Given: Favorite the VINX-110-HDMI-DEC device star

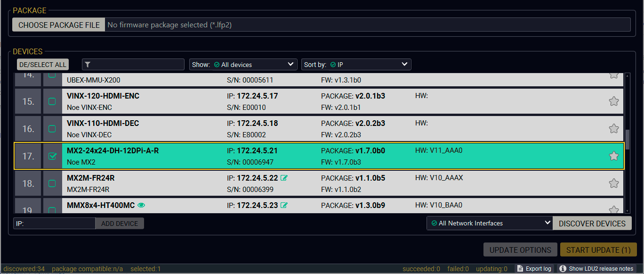Looking at the screenshot, I should pyautogui.click(x=613, y=128).
